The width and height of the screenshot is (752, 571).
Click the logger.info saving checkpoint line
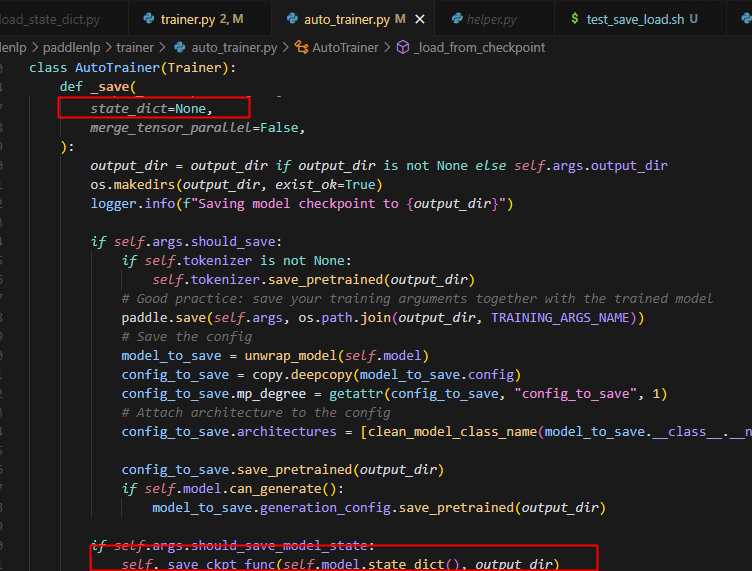coord(301,204)
